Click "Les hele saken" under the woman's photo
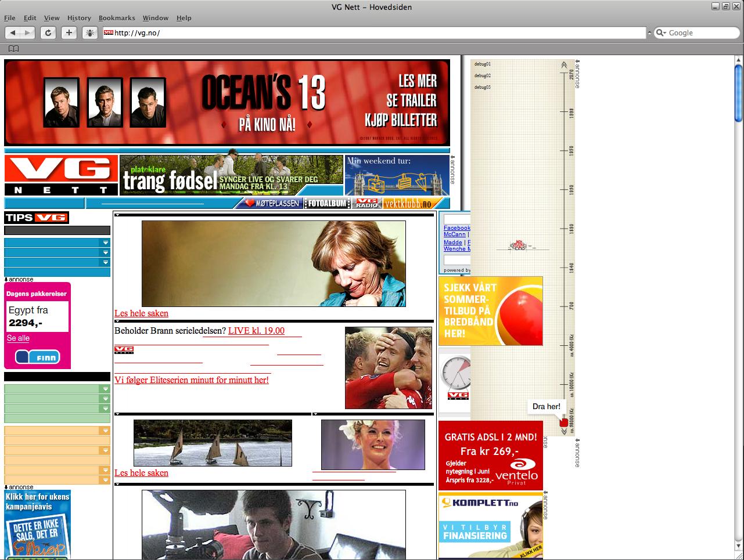 click(141, 313)
